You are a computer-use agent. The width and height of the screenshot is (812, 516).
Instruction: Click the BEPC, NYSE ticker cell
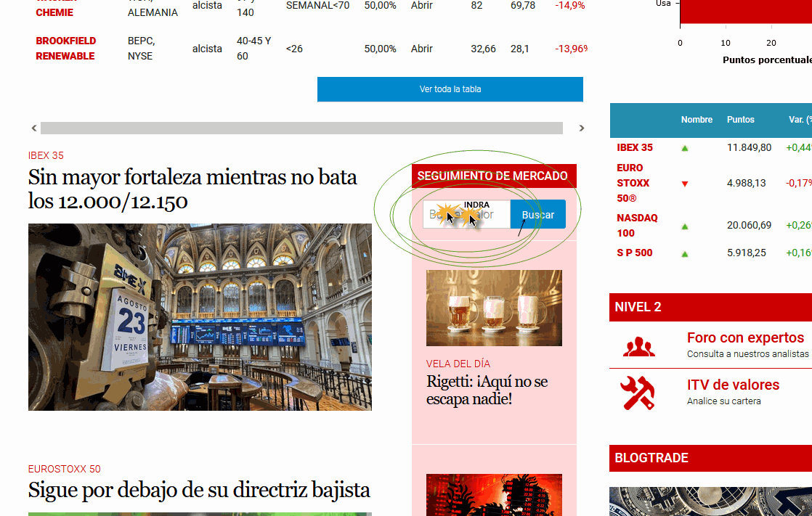point(141,48)
